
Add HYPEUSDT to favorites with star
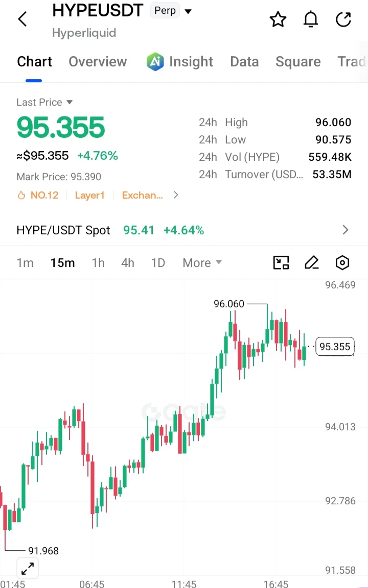[x=278, y=19]
